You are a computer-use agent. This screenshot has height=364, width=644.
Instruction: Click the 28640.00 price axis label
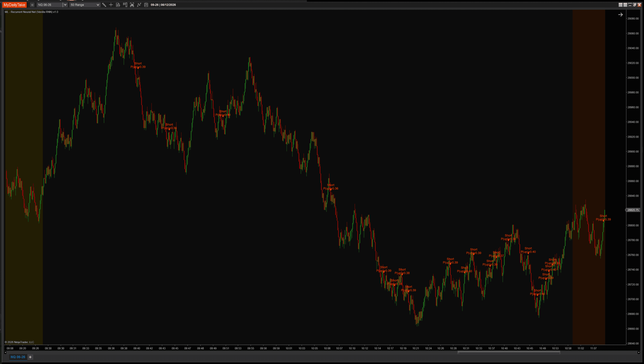click(633, 344)
